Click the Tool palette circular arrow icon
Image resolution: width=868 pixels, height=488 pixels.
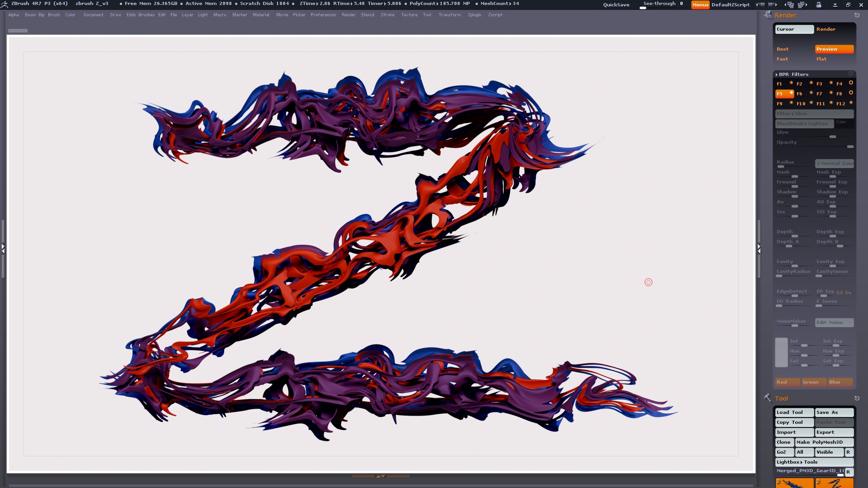(857, 398)
